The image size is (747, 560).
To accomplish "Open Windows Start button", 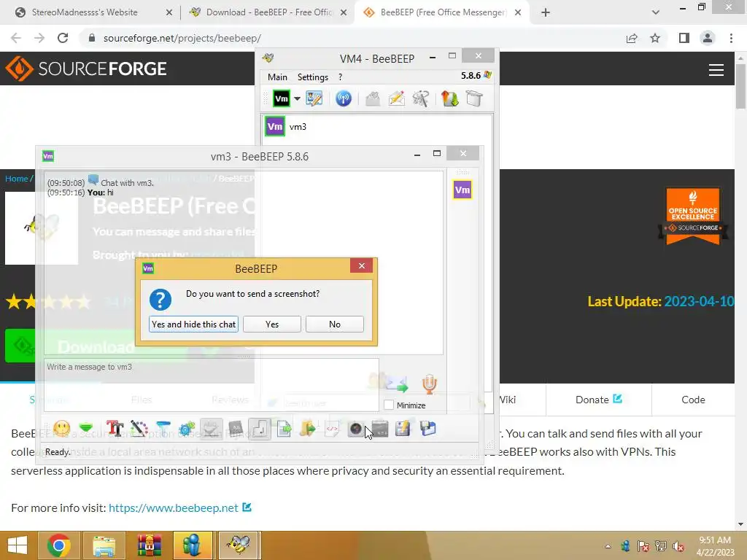I will point(18,545).
